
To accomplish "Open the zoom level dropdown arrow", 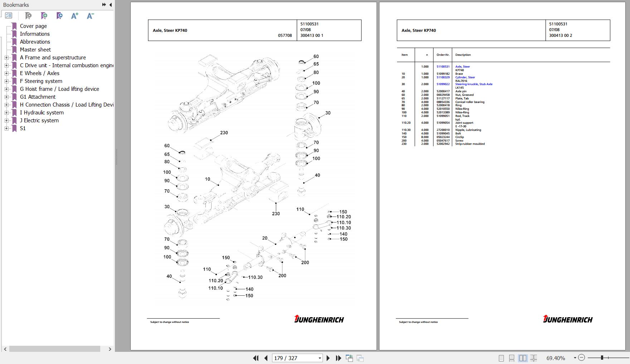I will click(x=575, y=358).
